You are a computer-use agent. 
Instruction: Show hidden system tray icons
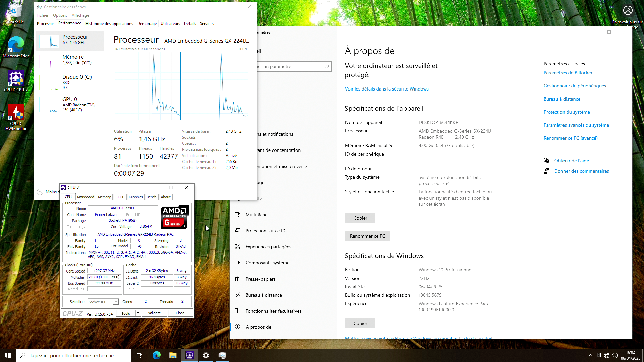point(590,355)
